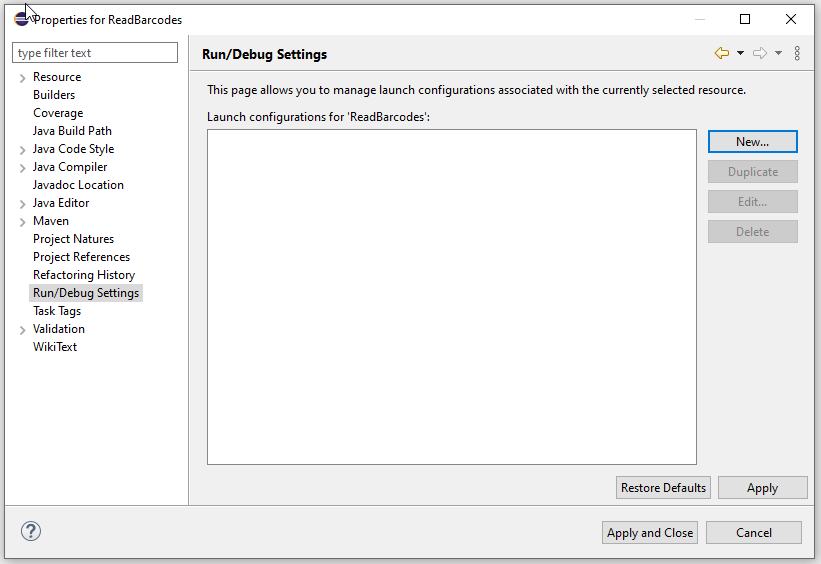821x564 pixels.
Task: Open the three-dot view menu icon
Action: point(797,53)
